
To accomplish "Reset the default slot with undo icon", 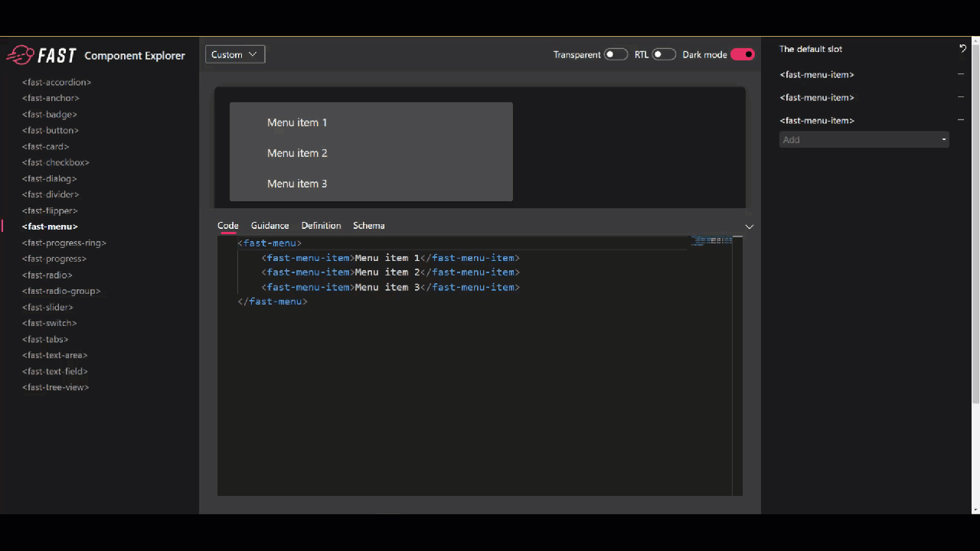I will click(x=962, y=49).
